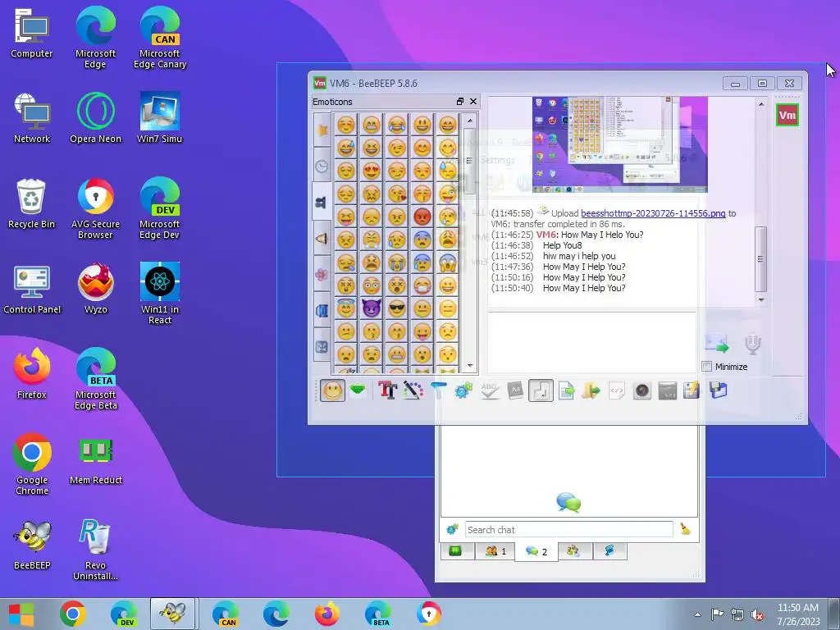Viewport: 840px width, 630px height.
Task: Insert the sunglasses cool emoji
Action: [396, 308]
